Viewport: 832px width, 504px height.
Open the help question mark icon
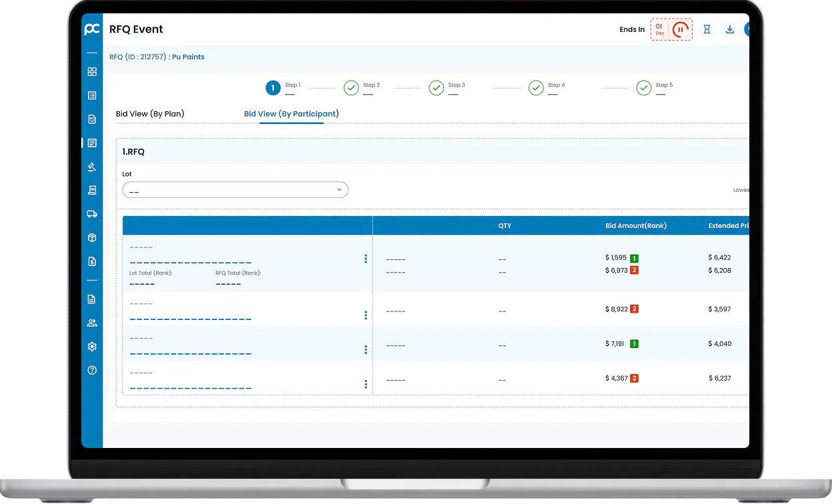coord(92,370)
